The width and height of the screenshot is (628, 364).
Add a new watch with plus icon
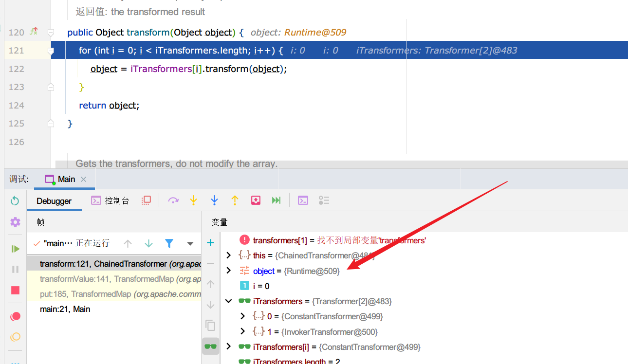point(210,242)
